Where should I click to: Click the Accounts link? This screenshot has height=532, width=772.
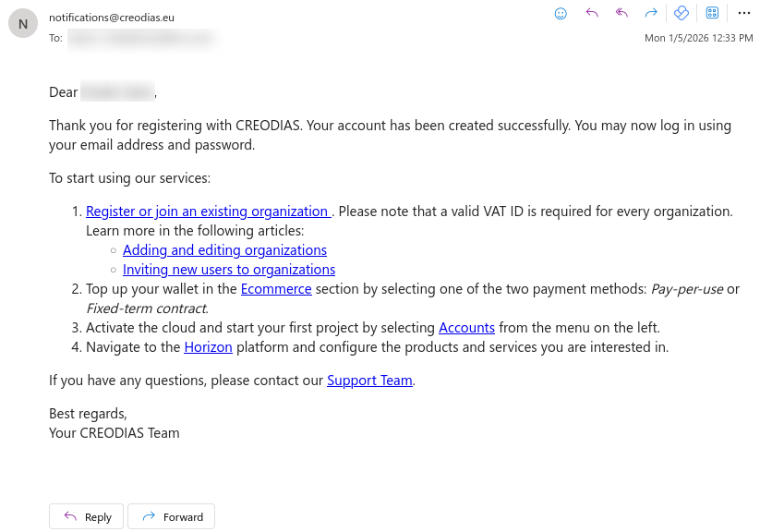click(466, 328)
